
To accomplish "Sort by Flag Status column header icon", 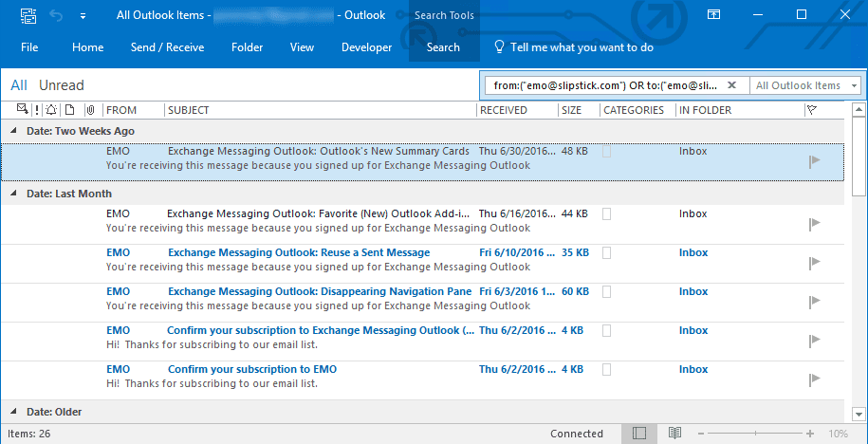I will pyautogui.click(x=812, y=110).
